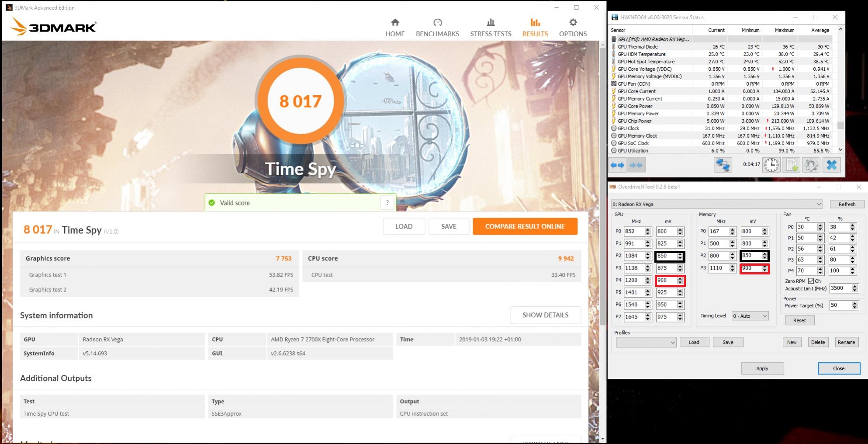Click the Maximum column header in HWiNFO

coord(779,30)
